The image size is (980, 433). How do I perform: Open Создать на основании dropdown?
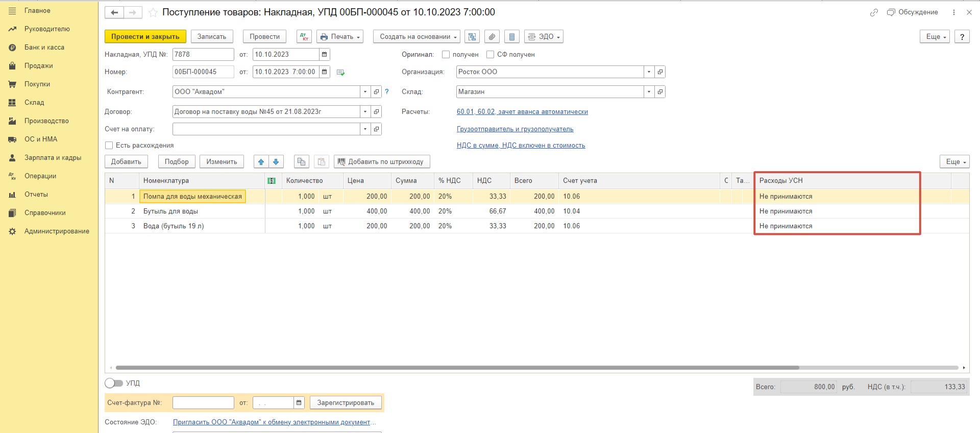point(417,37)
